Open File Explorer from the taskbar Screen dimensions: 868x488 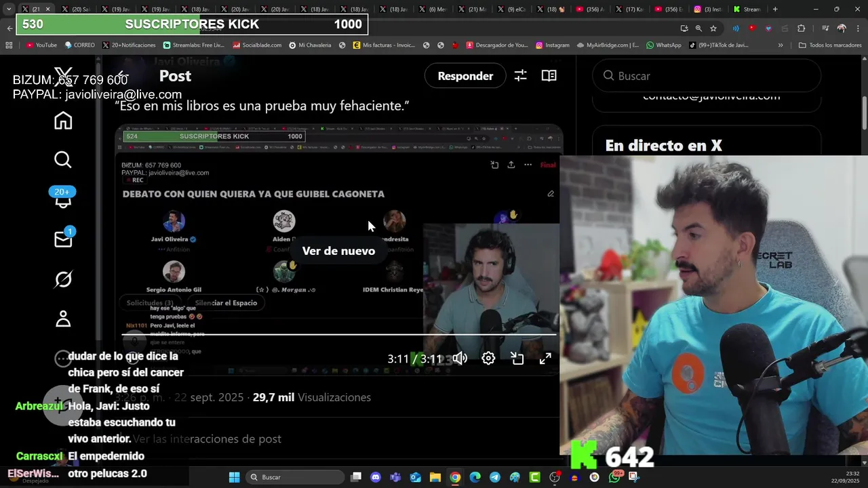pos(435,477)
